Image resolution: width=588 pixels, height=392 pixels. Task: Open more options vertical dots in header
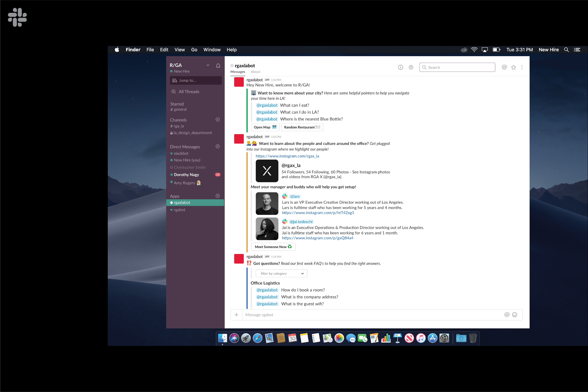(x=522, y=67)
